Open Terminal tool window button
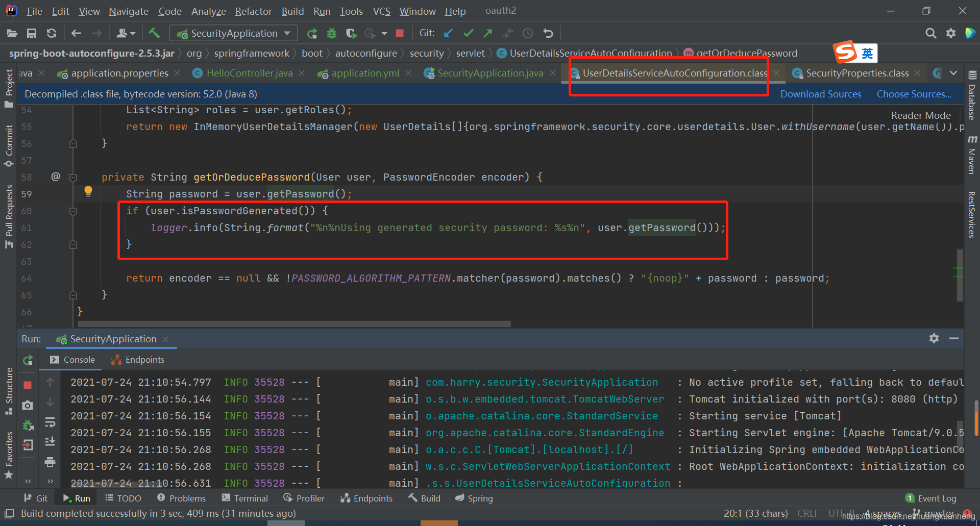 pyautogui.click(x=245, y=498)
